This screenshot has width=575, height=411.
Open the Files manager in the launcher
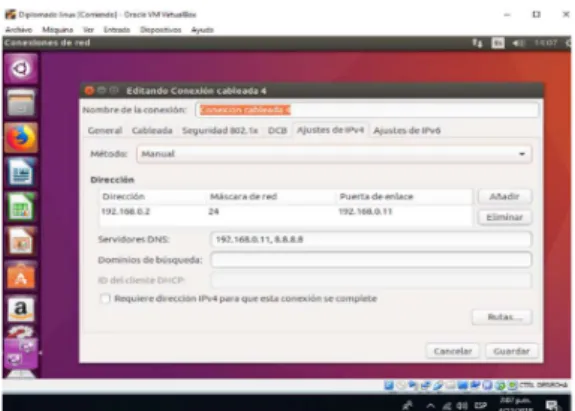point(21,103)
